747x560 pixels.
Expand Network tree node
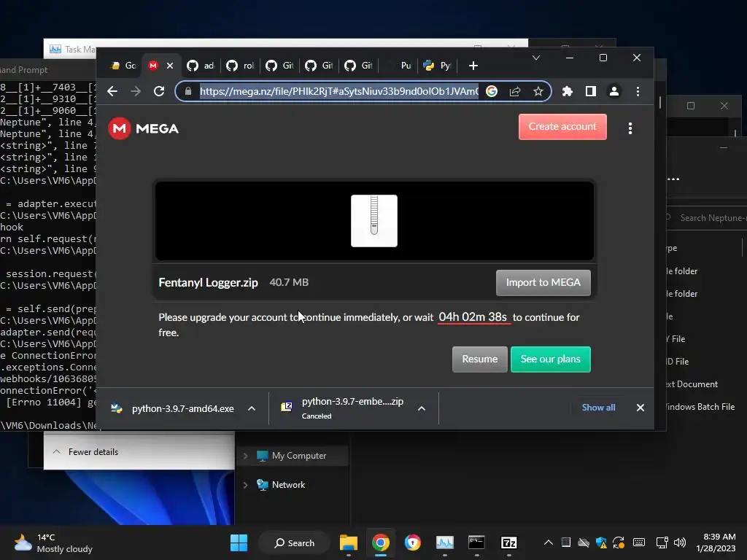[245, 485]
